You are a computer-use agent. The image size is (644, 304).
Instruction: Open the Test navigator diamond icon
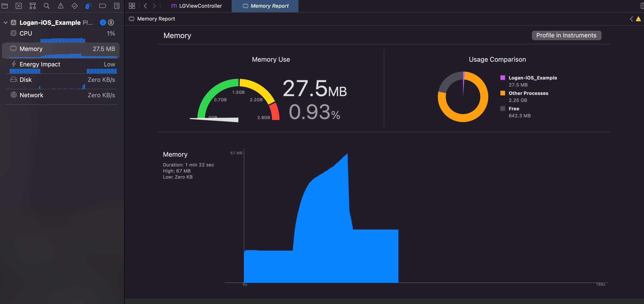pyautogui.click(x=74, y=6)
